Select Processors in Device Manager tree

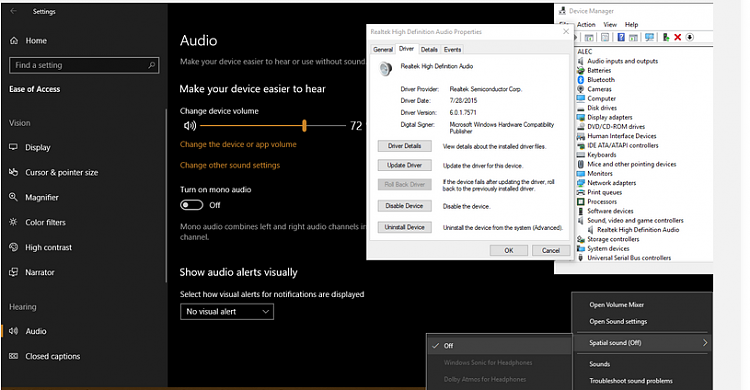(x=602, y=201)
